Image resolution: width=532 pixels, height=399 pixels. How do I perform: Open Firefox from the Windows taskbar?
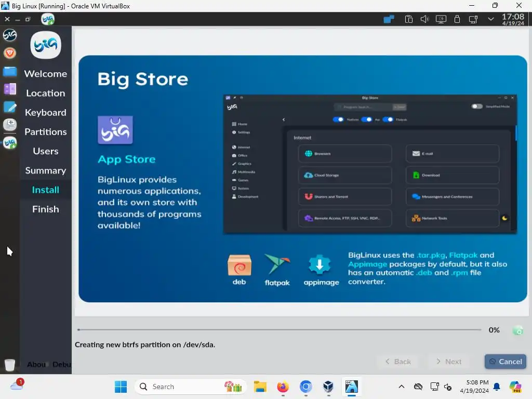point(283,387)
